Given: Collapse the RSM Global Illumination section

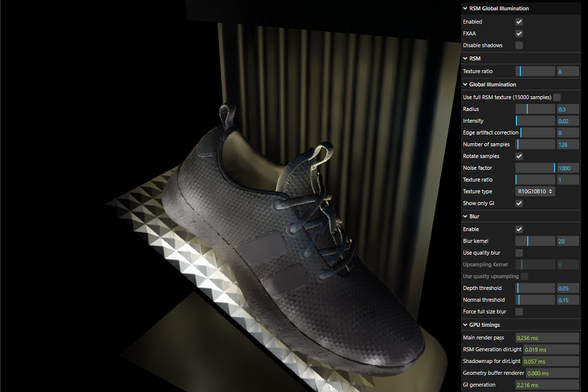Looking at the screenshot, I should (x=465, y=8).
